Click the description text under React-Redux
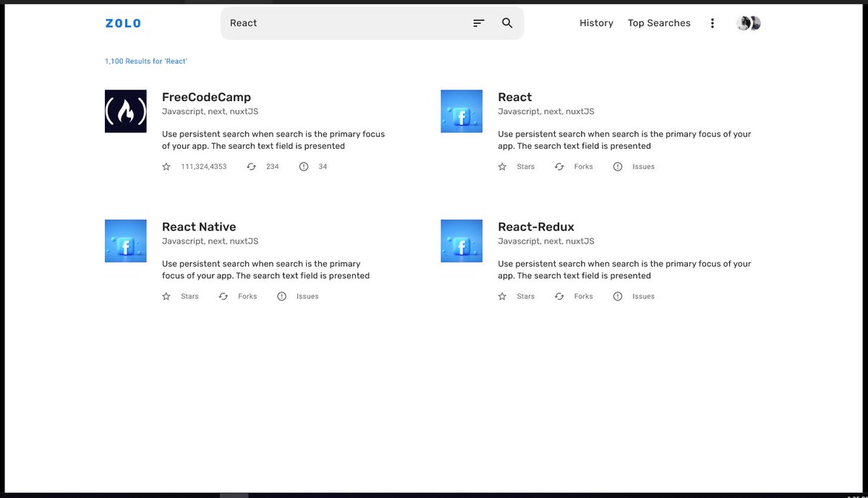Image resolution: width=868 pixels, height=498 pixels. click(624, 270)
